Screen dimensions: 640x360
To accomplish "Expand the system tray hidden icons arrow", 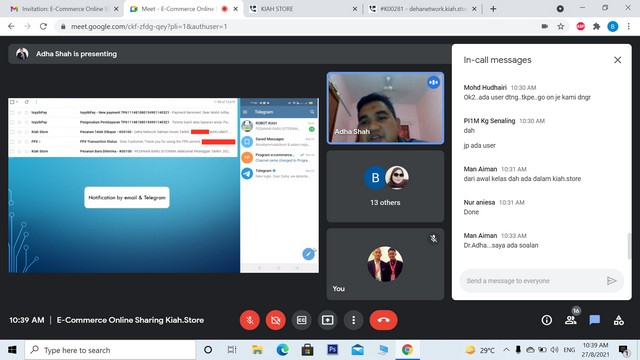I will tap(506, 350).
